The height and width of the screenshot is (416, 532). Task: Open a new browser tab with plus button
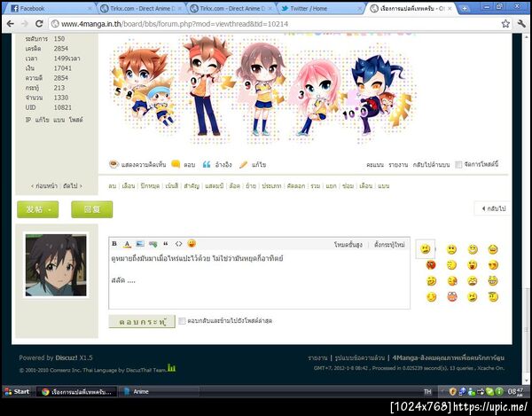point(465,8)
